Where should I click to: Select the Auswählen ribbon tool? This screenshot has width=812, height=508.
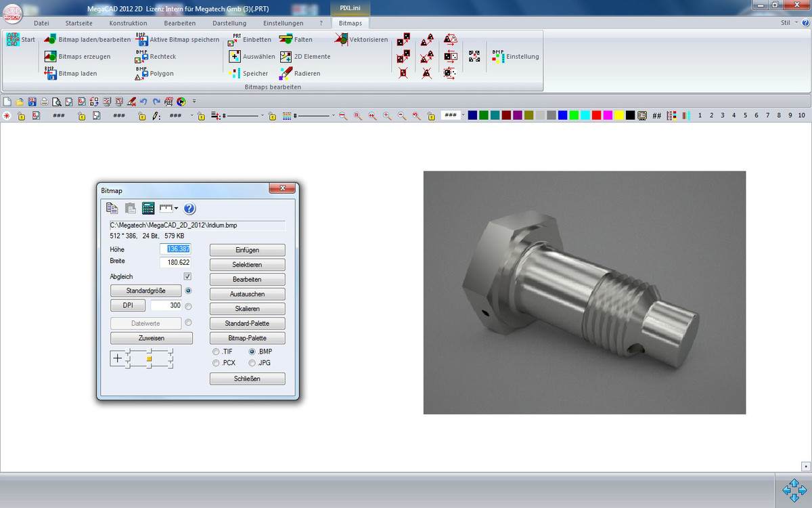[252, 56]
